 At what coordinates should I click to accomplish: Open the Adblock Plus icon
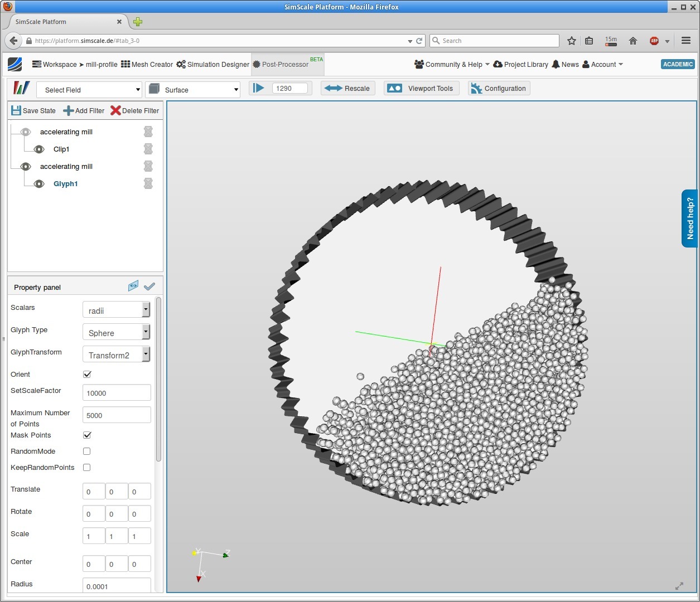click(x=654, y=41)
